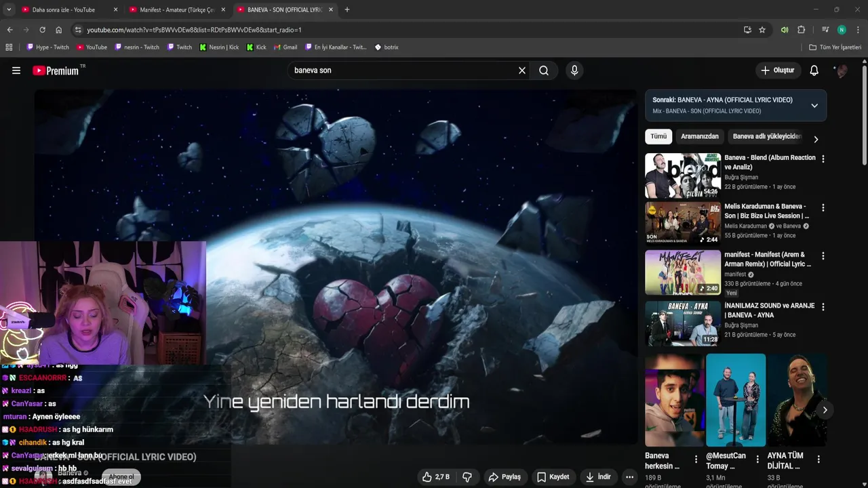Open manifest Arem & Arman Remix thumbnail

tap(683, 272)
